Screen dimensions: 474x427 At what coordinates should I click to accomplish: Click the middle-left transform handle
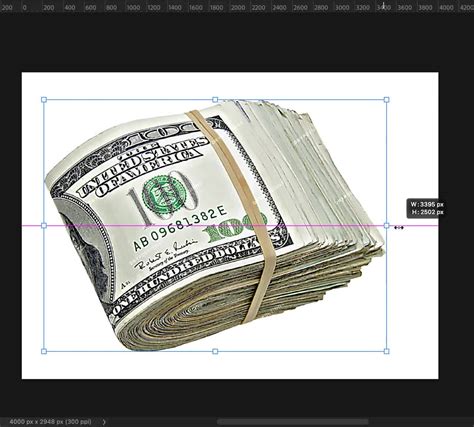pos(44,226)
